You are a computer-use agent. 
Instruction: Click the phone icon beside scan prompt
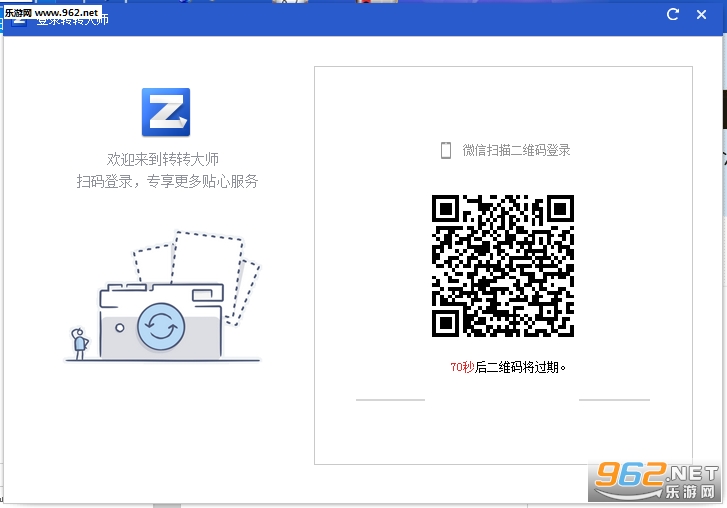446,150
